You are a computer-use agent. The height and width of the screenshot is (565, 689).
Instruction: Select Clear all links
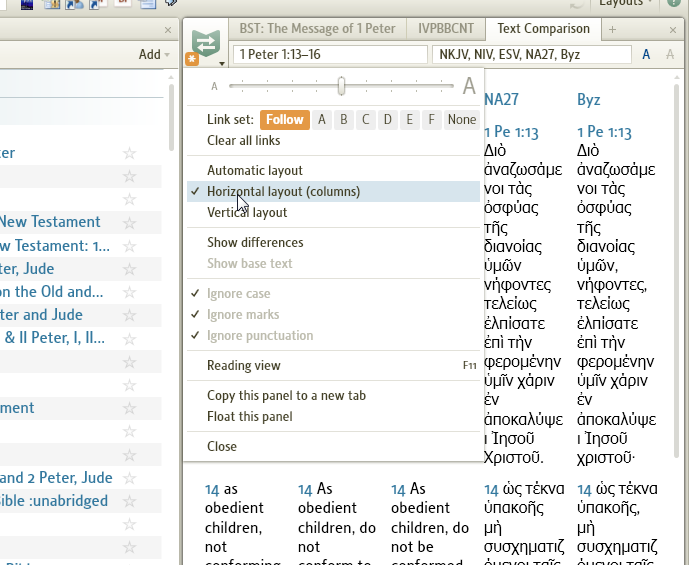(x=244, y=141)
